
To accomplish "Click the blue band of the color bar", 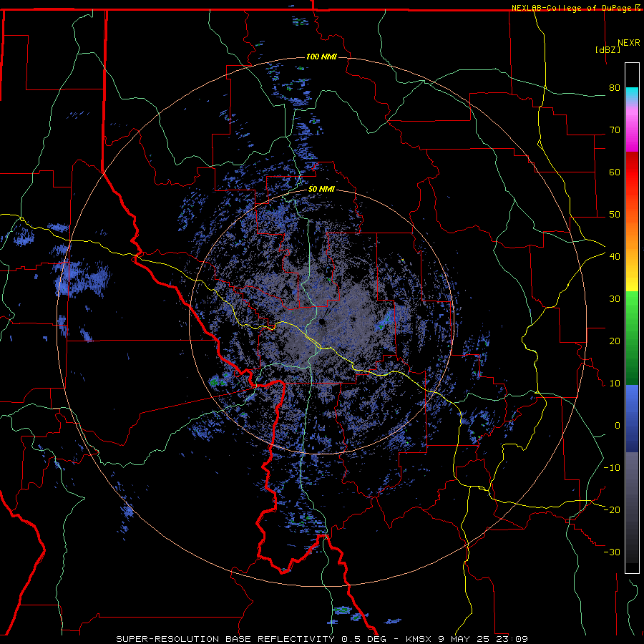I will coord(632,418).
